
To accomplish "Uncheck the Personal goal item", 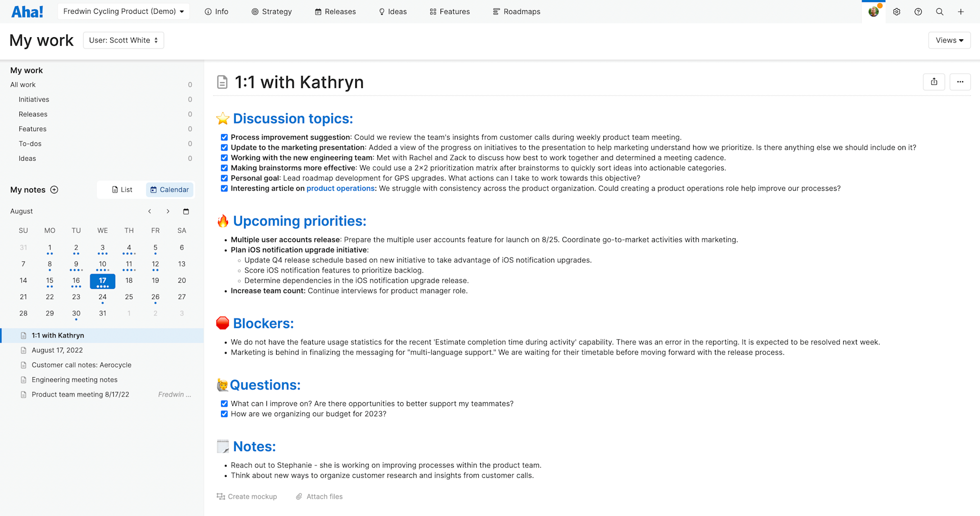I will (x=224, y=178).
